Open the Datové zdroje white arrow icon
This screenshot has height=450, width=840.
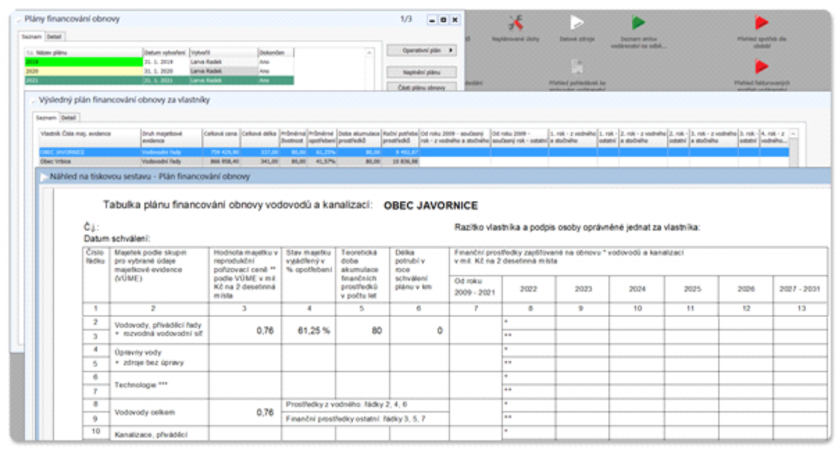577,23
